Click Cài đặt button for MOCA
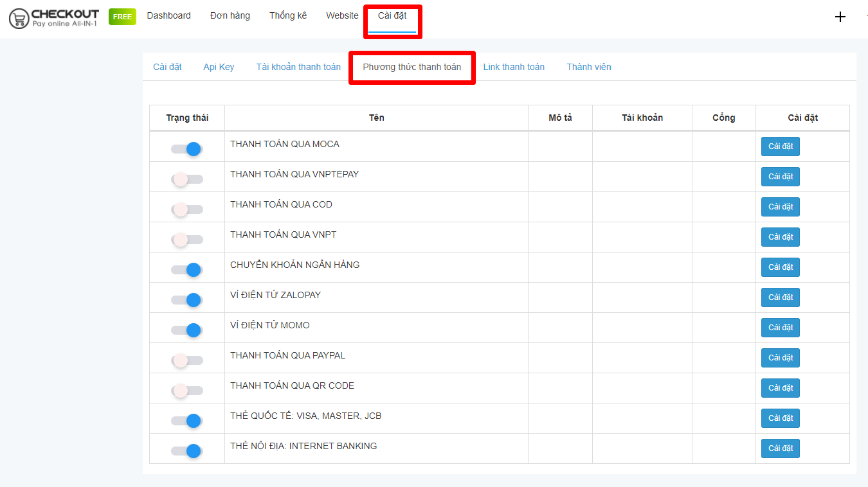The height and width of the screenshot is (487, 868). pyautogui.click(x=781, y=146)
